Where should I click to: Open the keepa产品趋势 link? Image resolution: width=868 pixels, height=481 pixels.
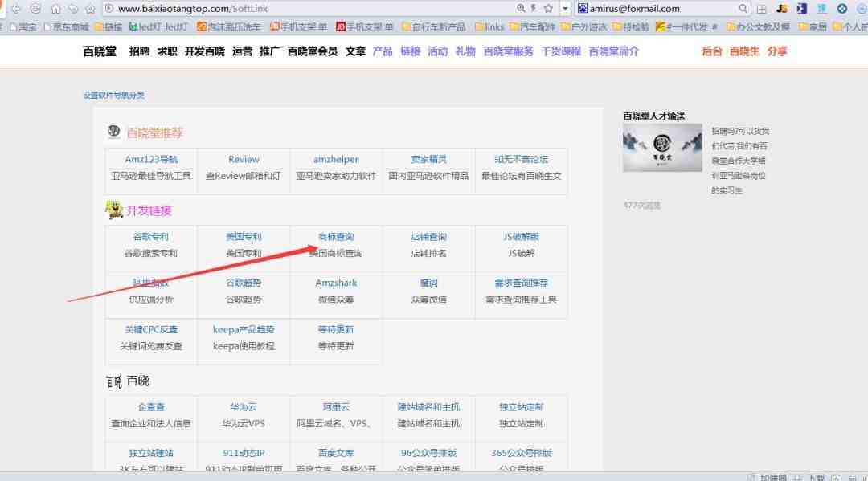coord(244,329)
